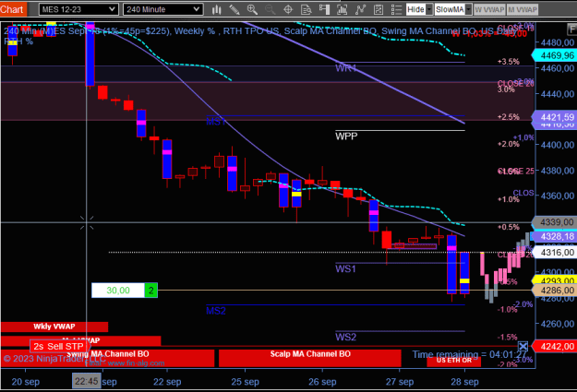Click the MS2 pivot label

coord(216,311)
